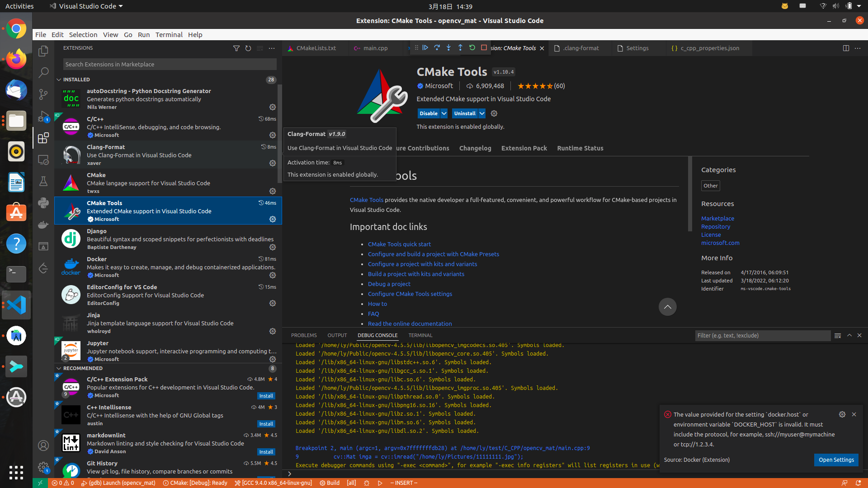Screen dimensions: 868x488
Task: Click the debug Restart icon
Action: 472,48
